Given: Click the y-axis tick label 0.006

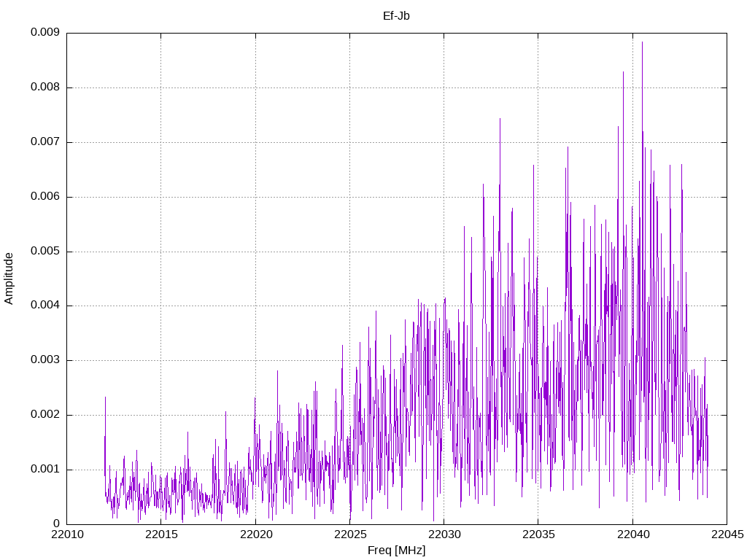Looking at the screenshot, I should pyautogui.click(x=44, y=196).
